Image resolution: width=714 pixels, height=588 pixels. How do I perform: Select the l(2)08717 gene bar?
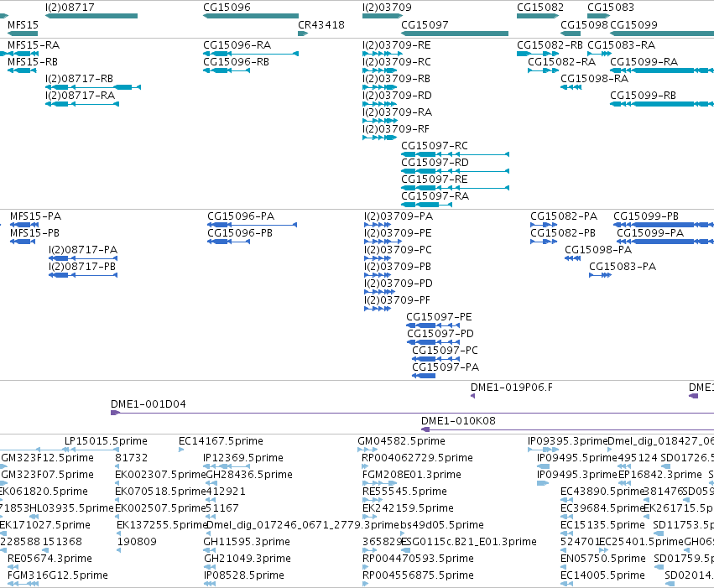91,16
